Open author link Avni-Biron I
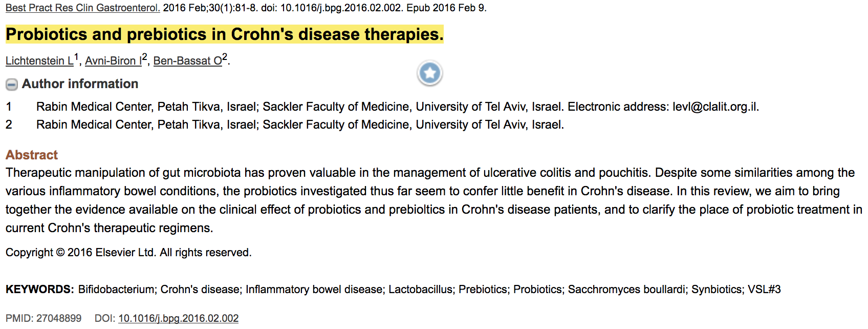This screenshot has height=329, width=868. pyautogui.click(x=113, y=61)
